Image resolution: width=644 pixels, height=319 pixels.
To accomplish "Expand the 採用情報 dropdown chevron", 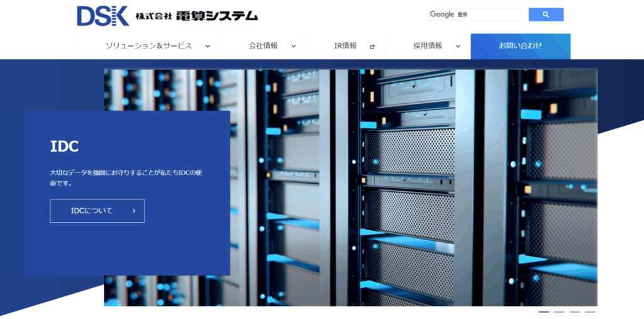I will pos(458,46).
